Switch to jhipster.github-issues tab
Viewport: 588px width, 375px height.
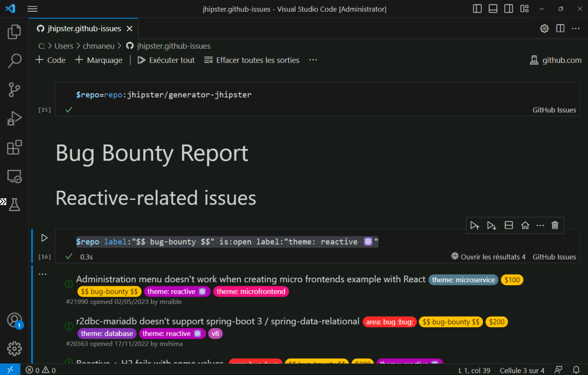click(x=84, y=29)
